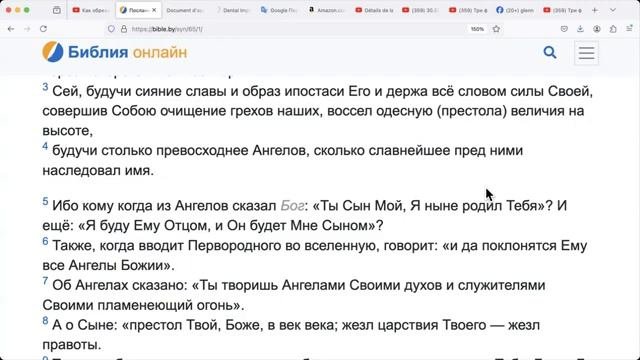640x360 pixels.
Task: Click the italic word Бог
Action: point(292,206)
